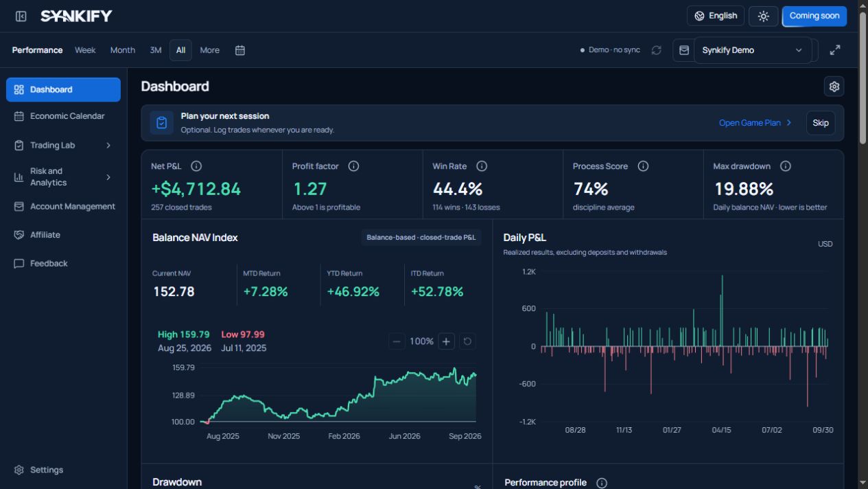868x489 pixels.
Task: Click Process Score value 74%
Action: [x=591, y=189]
